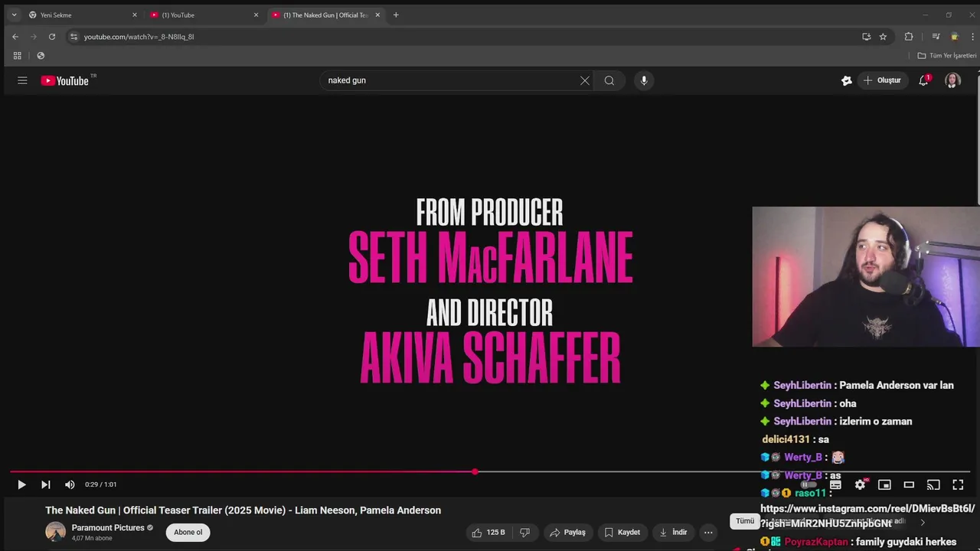View site information icon in address bar
Viewport: 980px width, 551px height.
[73, 37]
